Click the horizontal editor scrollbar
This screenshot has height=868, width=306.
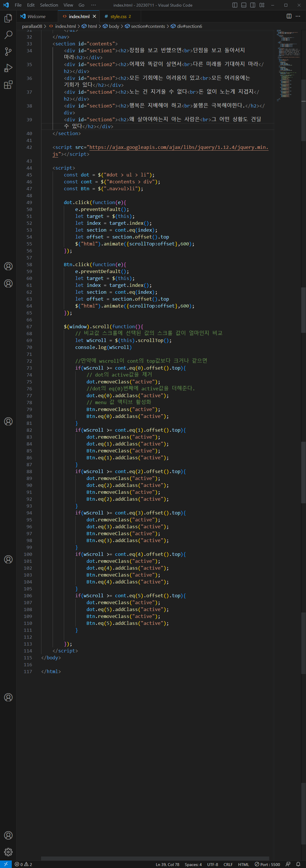[x=155, y=858]
